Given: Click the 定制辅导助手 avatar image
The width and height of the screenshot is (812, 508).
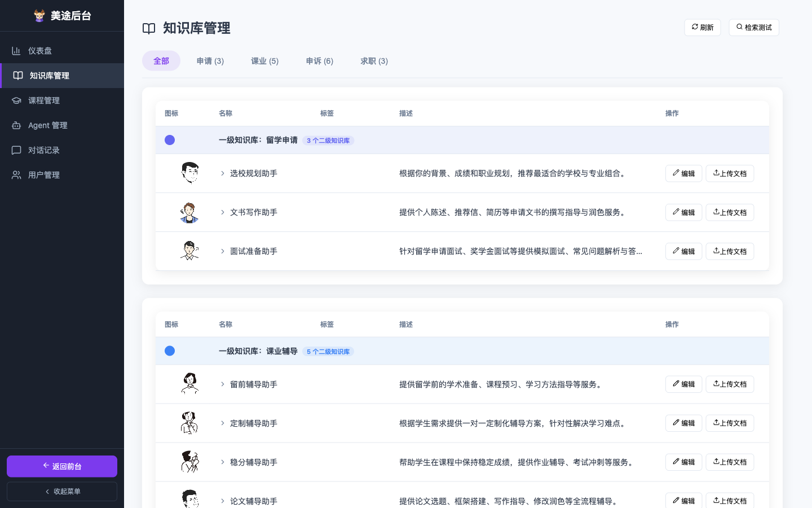Looking at the screenshot, I should coord(189,423).
